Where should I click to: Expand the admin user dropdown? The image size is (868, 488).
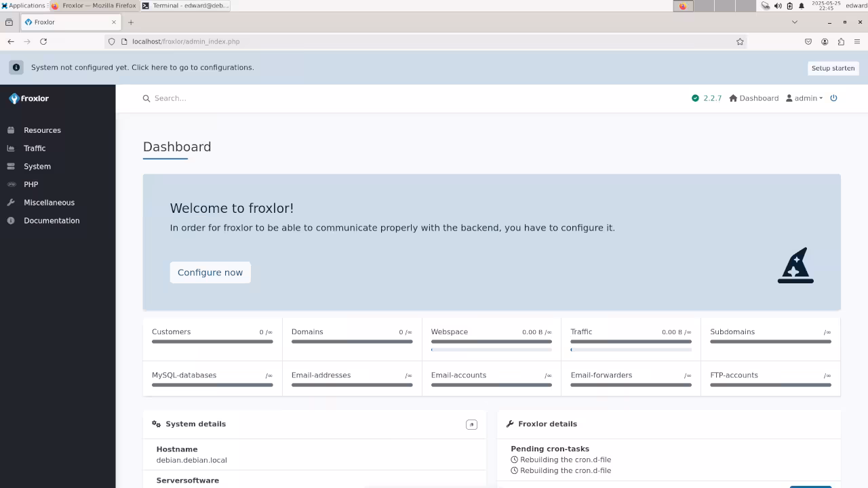point(804,98)
